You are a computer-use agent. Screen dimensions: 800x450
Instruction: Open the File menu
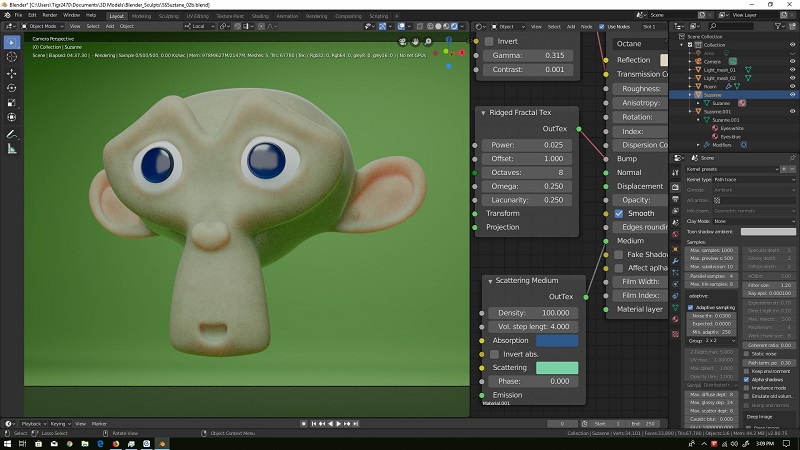(x=18, y=15)
